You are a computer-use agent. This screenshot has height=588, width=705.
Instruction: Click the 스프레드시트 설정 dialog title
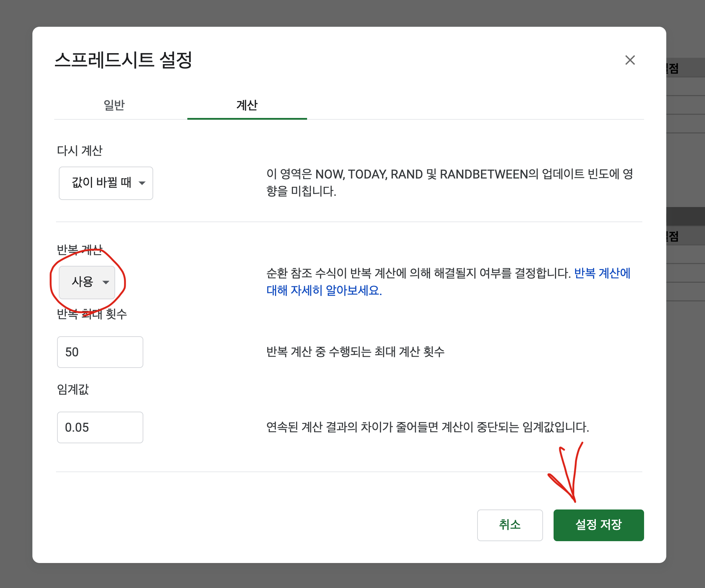coord(123,60)
